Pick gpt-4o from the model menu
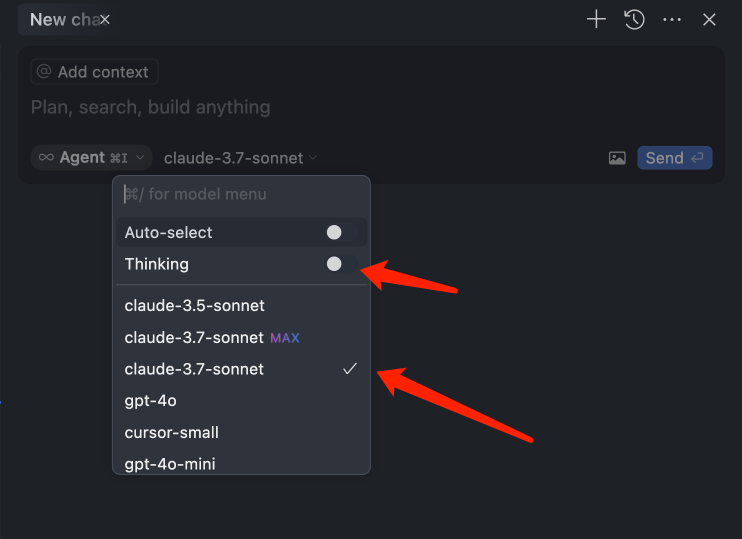 150,401
